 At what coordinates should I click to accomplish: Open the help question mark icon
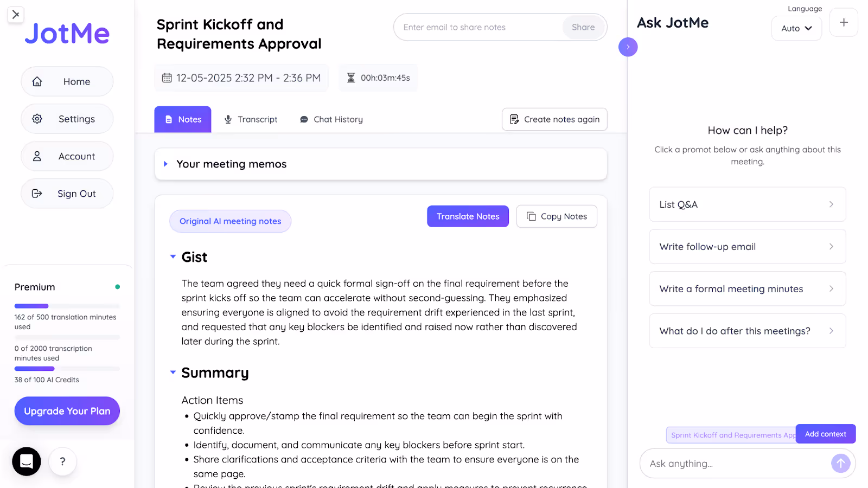click(63, 461)
